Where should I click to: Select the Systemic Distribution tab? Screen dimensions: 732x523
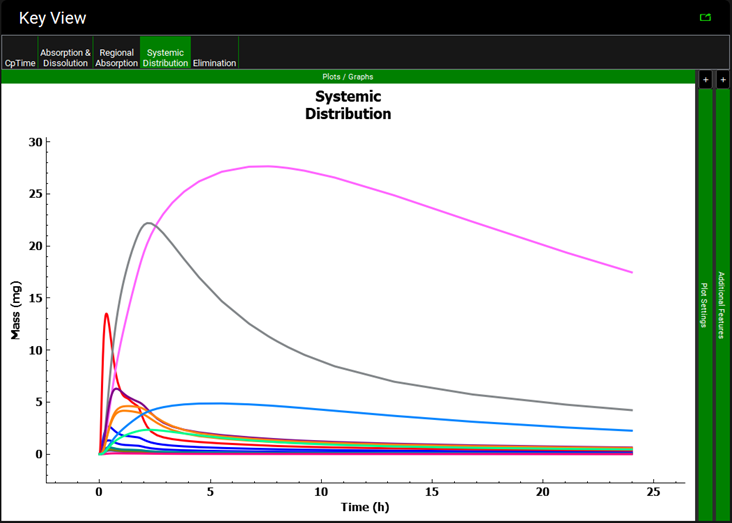pos(165,57)
